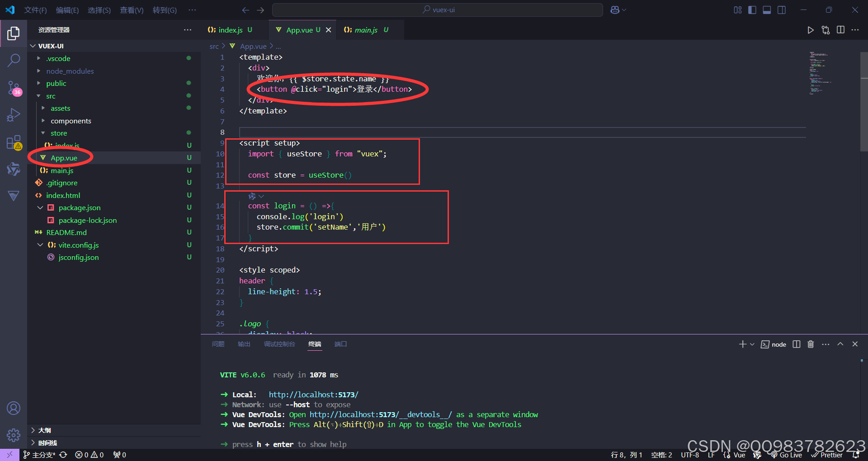The height and width of the screenshot is (461, 868).
Task: Open index.html in the file tree
Action: (114, 195)
